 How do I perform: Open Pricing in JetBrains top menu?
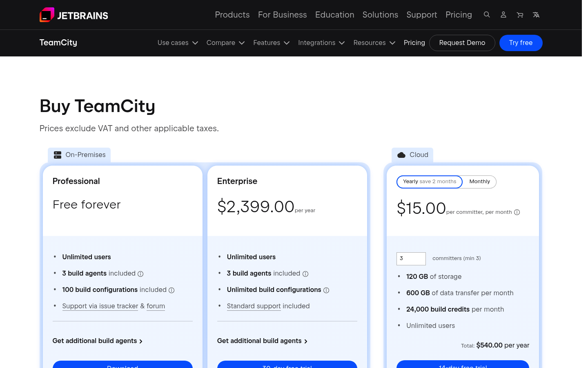point(459,15)
